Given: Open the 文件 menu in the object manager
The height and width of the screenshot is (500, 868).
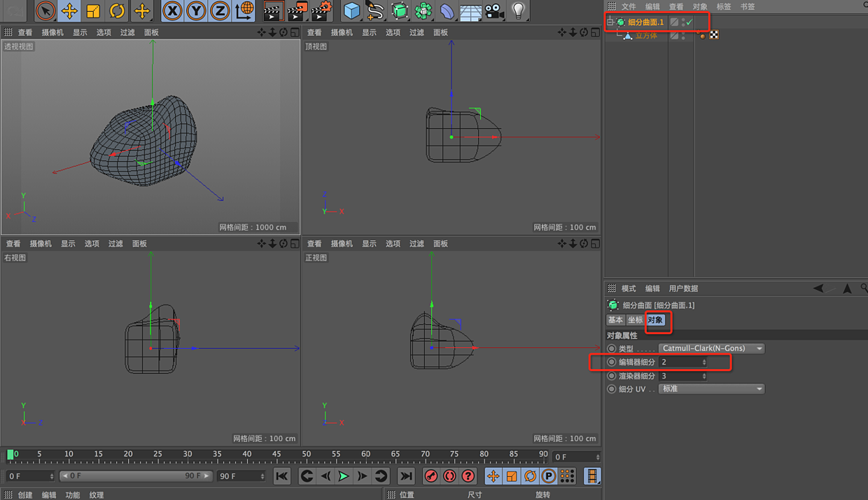Looking at the screenshot, I should 627,6.
